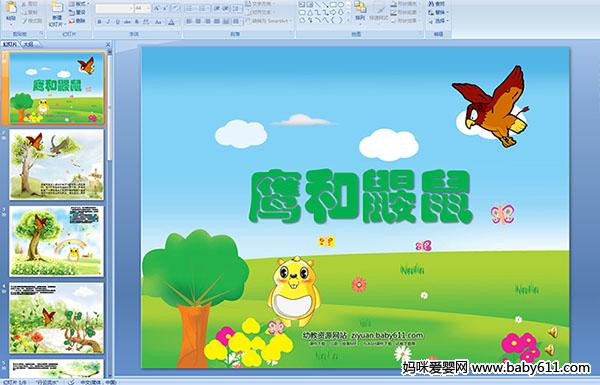Select the oval shape in shapes gallery
This screenshot has height=385, width=600.
341,5
